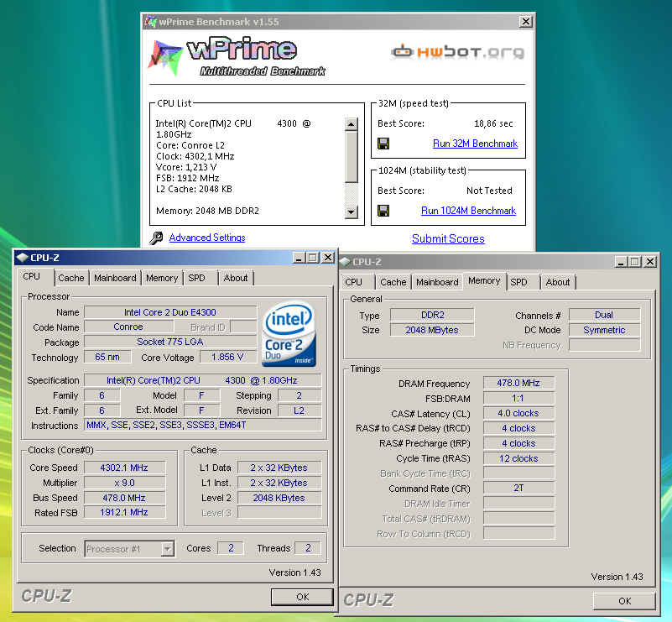The height and width of the screenshot is (622, 672).
Task: Select Memory tab in right CPU-Z window
Action: (484, 280)
